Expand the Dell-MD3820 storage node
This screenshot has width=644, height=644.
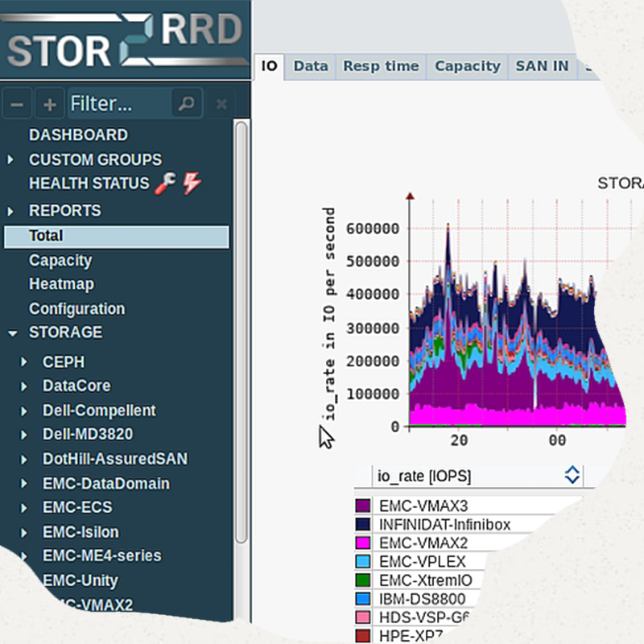(24, 435)
